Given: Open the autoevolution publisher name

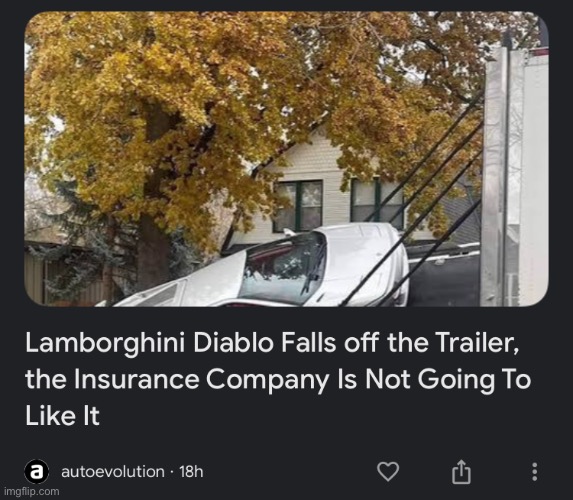Looking at the screenshot, I should [113, 471].
